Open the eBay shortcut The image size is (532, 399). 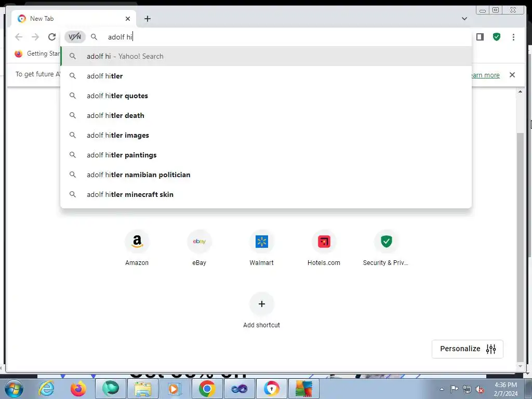click(x=199, y=248)
